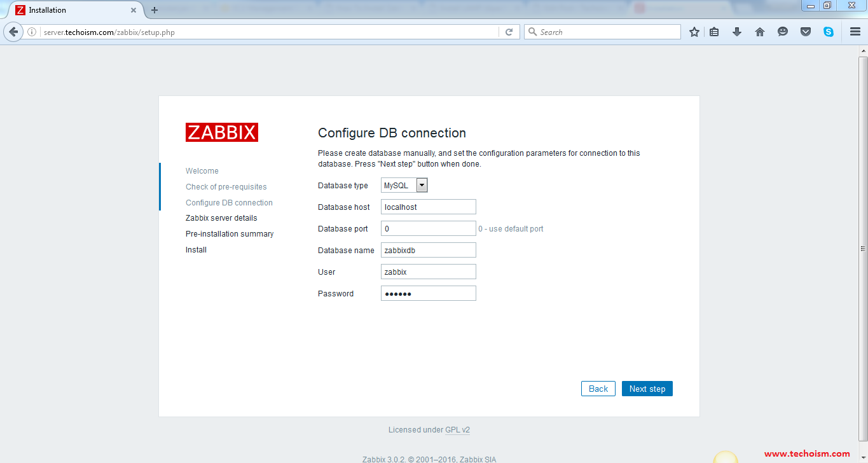Open the Database type MySQL dropdown

click(404, 185)
